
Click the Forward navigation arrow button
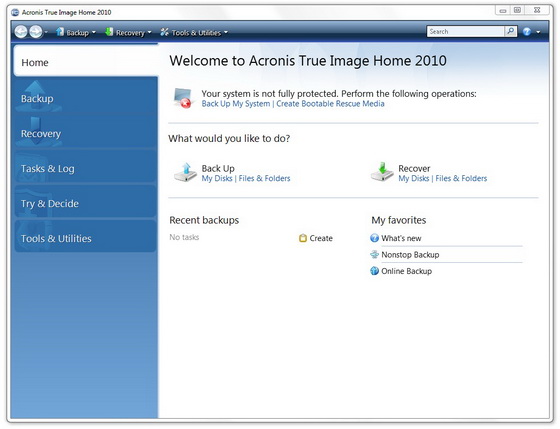[x=35, y=32]
